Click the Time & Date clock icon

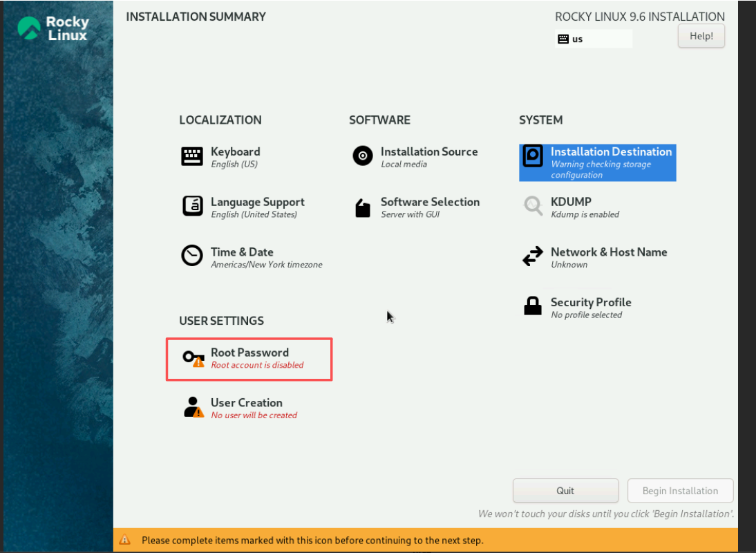tap(192, 256)
